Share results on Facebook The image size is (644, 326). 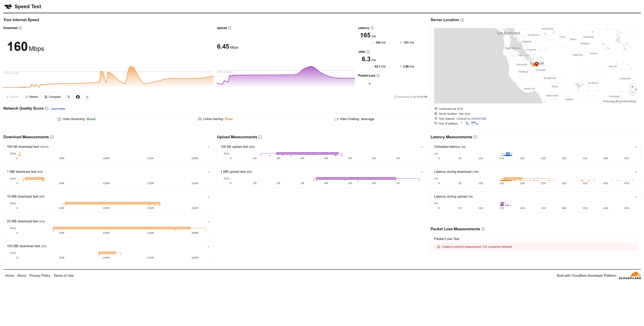[78, 97]
